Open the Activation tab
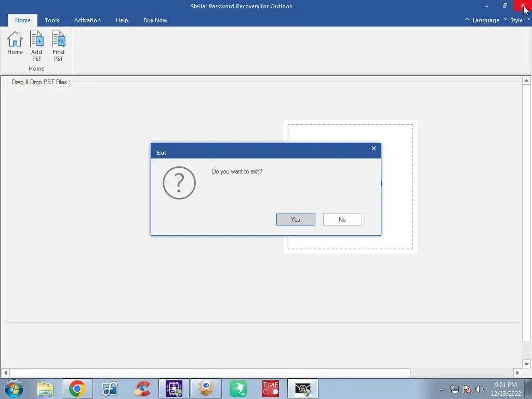This screenshot has width=532, height=399. tap(87, 20)
